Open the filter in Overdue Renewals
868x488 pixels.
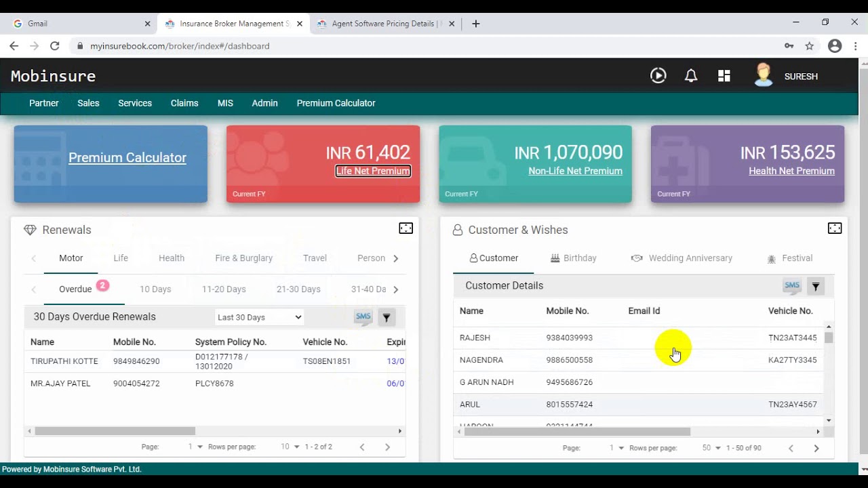click(x=387, y=317)
